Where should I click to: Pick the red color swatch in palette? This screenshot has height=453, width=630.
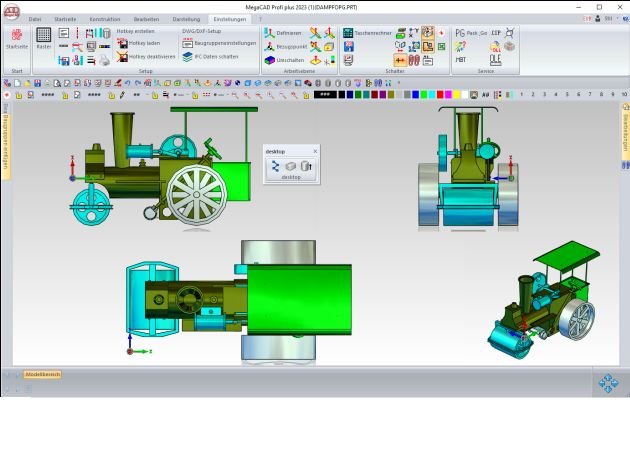441,94
